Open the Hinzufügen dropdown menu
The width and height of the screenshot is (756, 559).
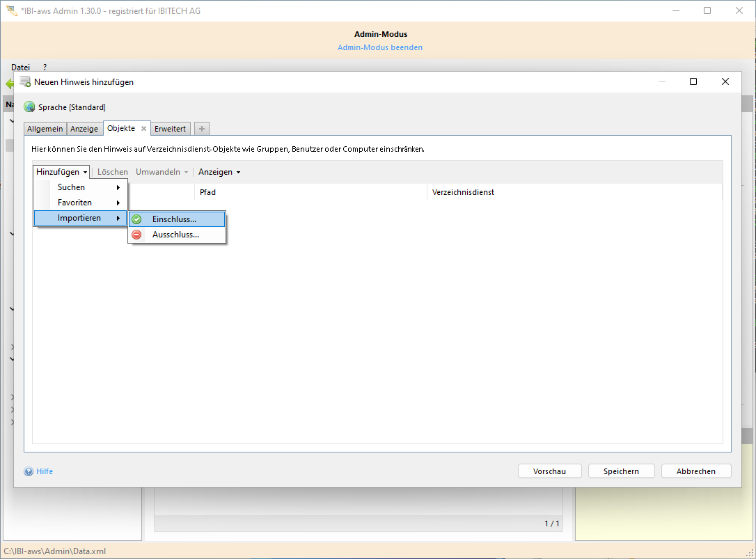pyautogui.click(x=61, y=172)
